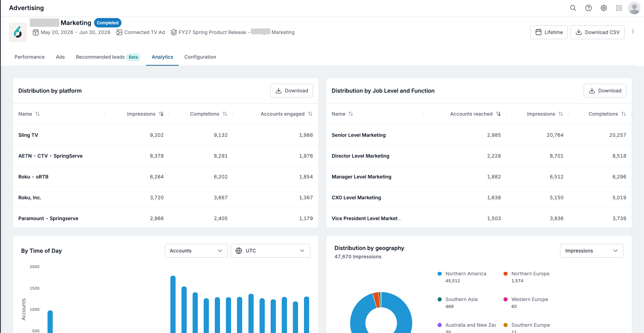Open the search icon in header
644x333 pixels.
click(573, 8)
